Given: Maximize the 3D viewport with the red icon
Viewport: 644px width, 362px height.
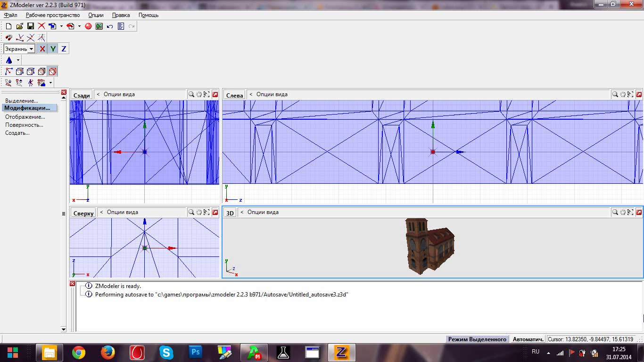Looking at the screenshot, I should pyautogui.click(x=638, y=212).
